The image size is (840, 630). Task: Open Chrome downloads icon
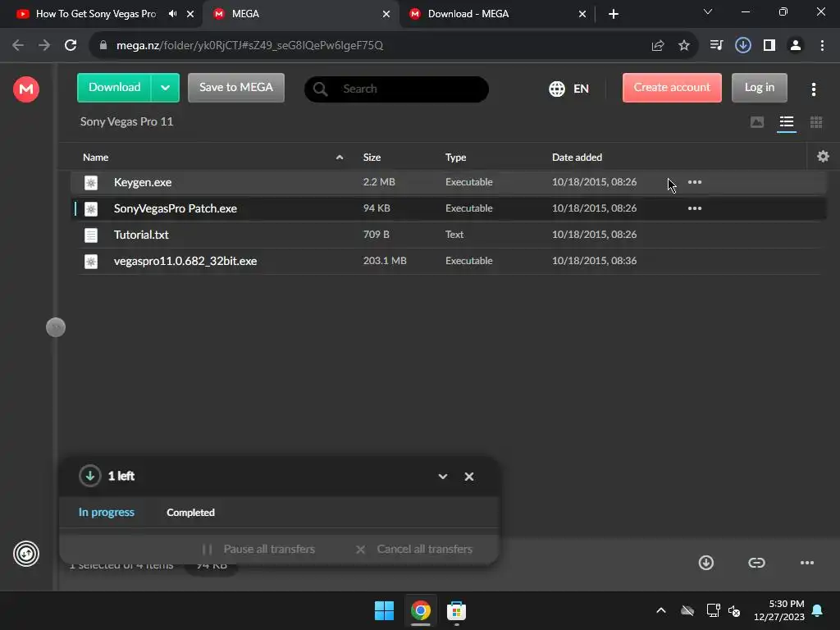pyautogui.click(x=742, y=46)
